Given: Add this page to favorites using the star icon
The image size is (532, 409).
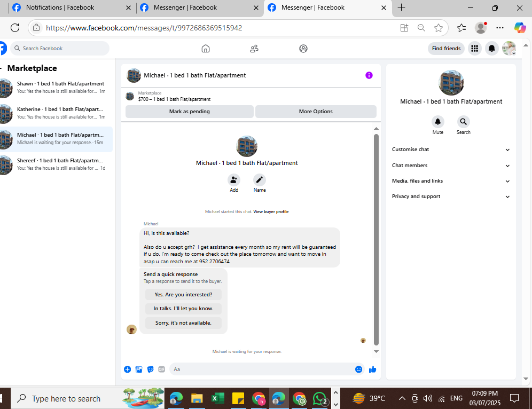Looking at the screenshot, I should coord(439,28).
